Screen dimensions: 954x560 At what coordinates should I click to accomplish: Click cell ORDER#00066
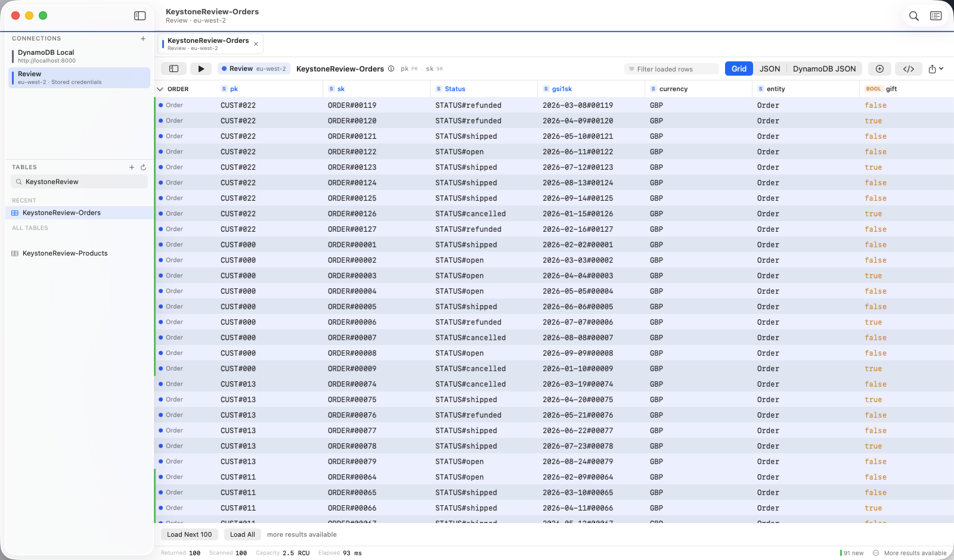pyautogui.click(x=352, y=508)
